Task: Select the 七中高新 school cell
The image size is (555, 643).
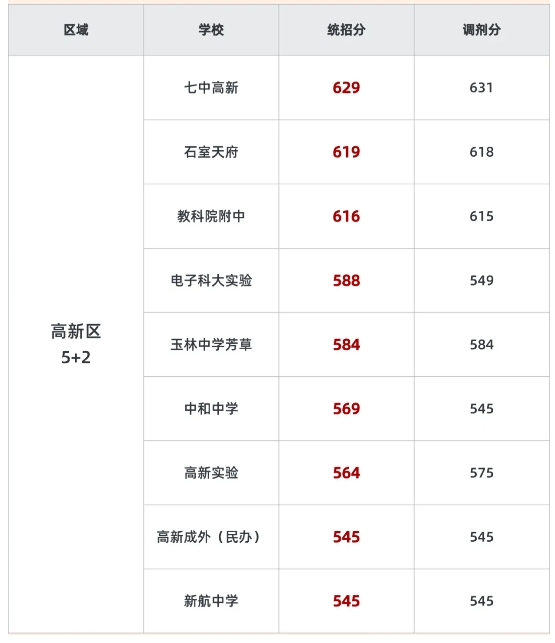Action: 211,88
